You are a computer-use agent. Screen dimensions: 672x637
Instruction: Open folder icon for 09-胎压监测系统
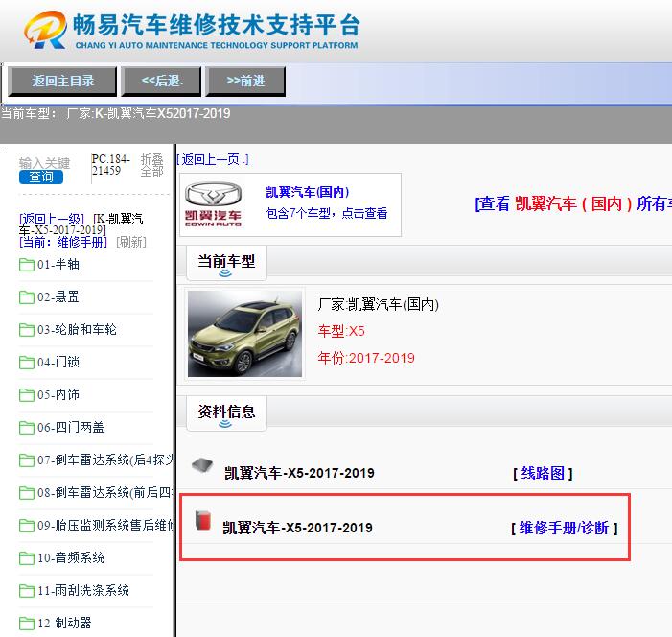point(27,526)
